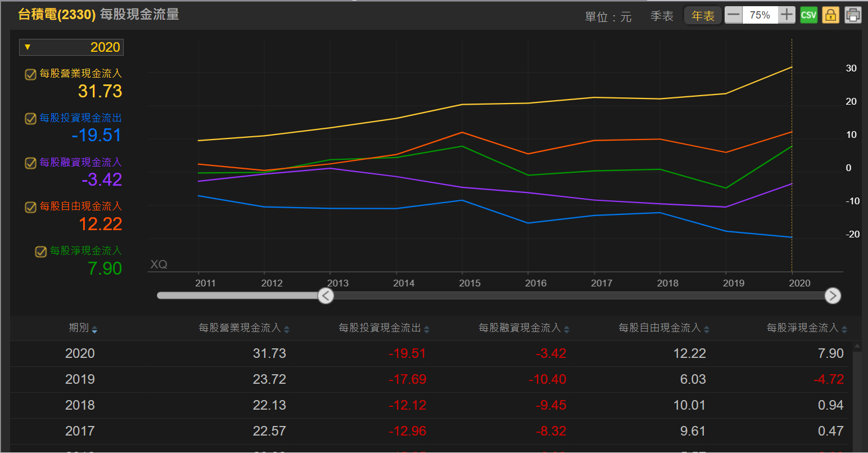
Task: Open sort options for 每股融資現金流入 column header
Action: pos(567,330)
